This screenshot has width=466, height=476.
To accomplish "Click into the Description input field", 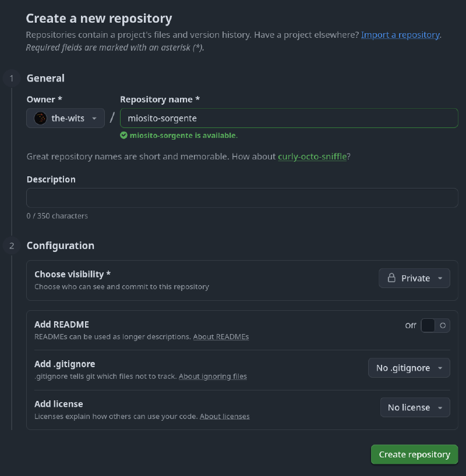I will [x=242, y=198].
